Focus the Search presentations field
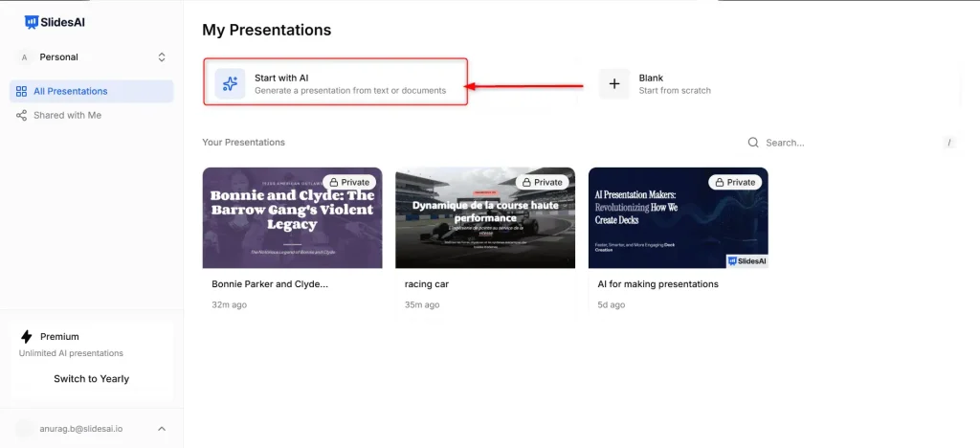The image size is (980, 448). pyautogui.click(x=851, y=143)
